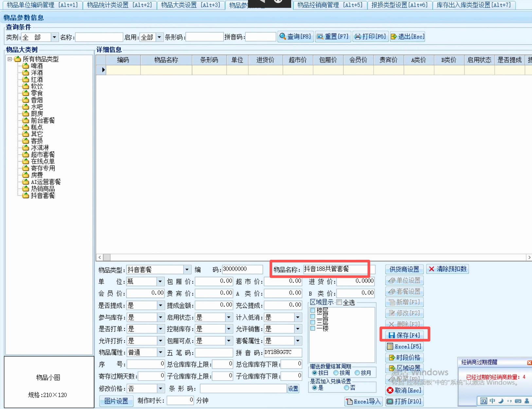Open the 物品经销商管理 [Alt+5] tab
The image size is (532, 409).
[x=330, y=5]
